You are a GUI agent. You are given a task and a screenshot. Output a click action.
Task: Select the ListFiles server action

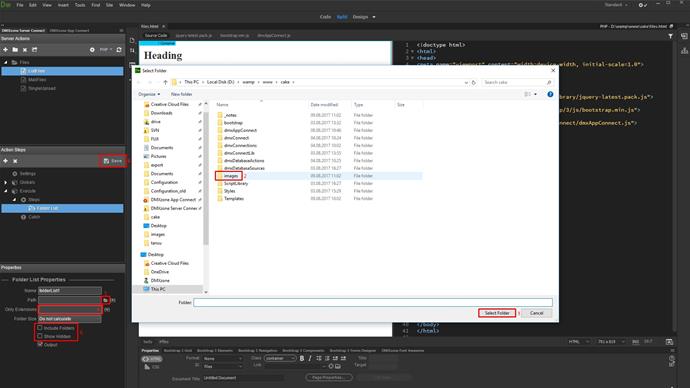[x=62, y=71]
